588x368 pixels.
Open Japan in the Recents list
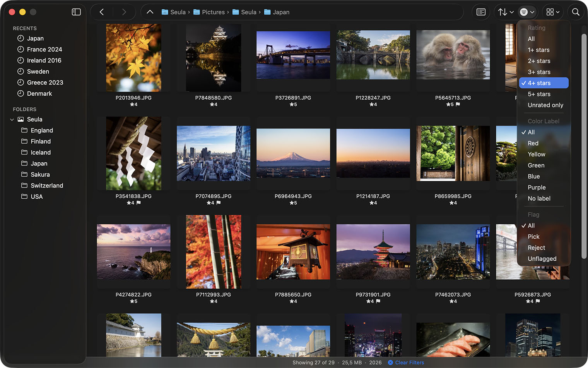tap(35, 38)
